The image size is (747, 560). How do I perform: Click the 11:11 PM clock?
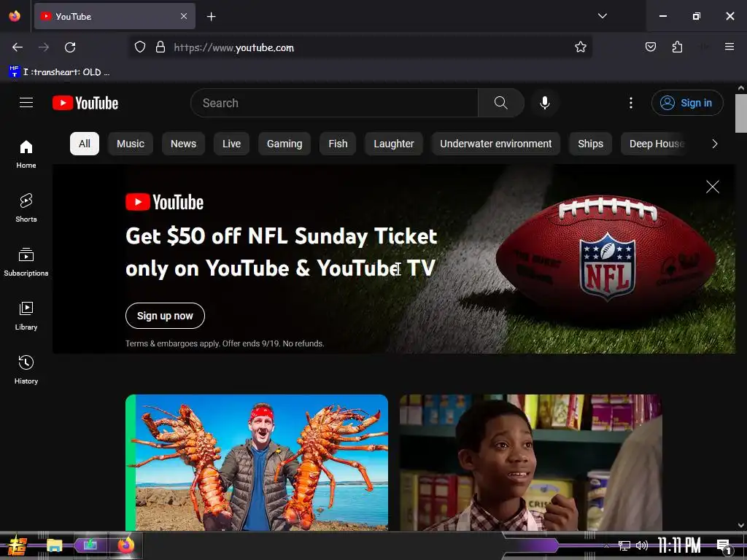click(679, 545)
